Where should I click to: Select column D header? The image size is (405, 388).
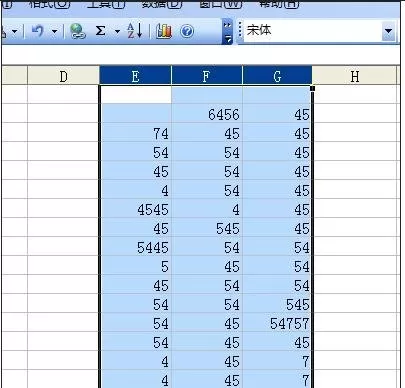(x=63, y=76)
